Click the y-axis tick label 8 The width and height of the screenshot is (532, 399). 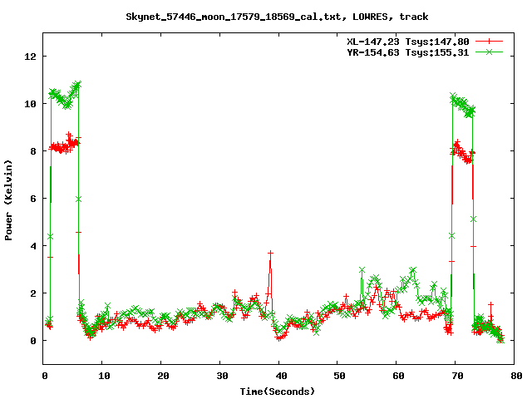pos(33,151)
